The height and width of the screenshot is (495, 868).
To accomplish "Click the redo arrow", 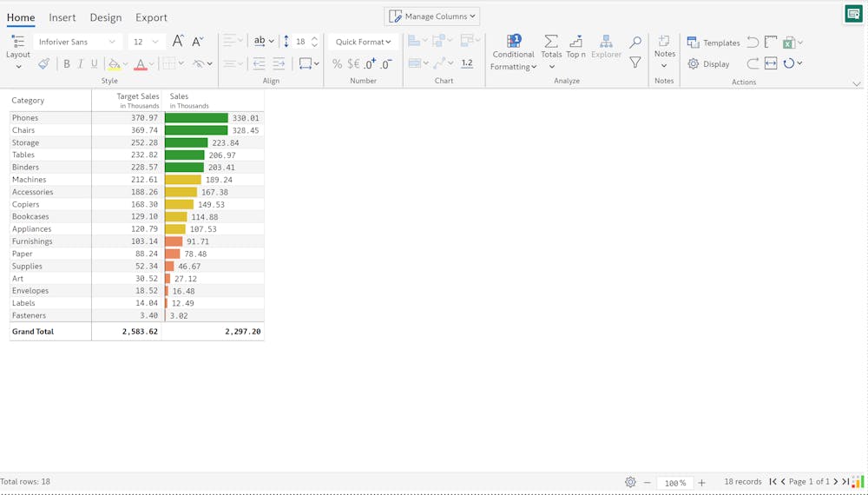I will pyautogui.click(x=753, y=63).
